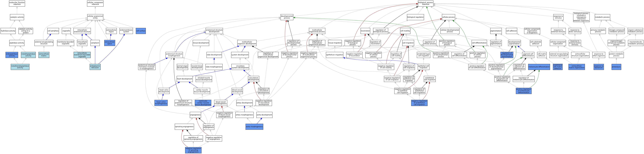Select the cell migration node
This screenshot has width=644, height=154.
coord(408,43)
